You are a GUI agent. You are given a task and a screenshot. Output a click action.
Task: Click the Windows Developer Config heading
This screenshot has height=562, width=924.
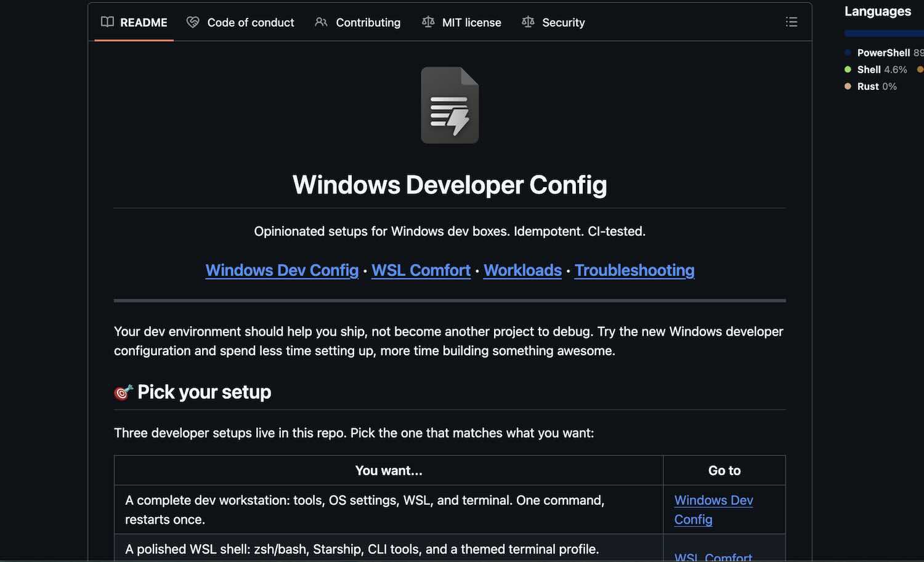tap(450, 185)
